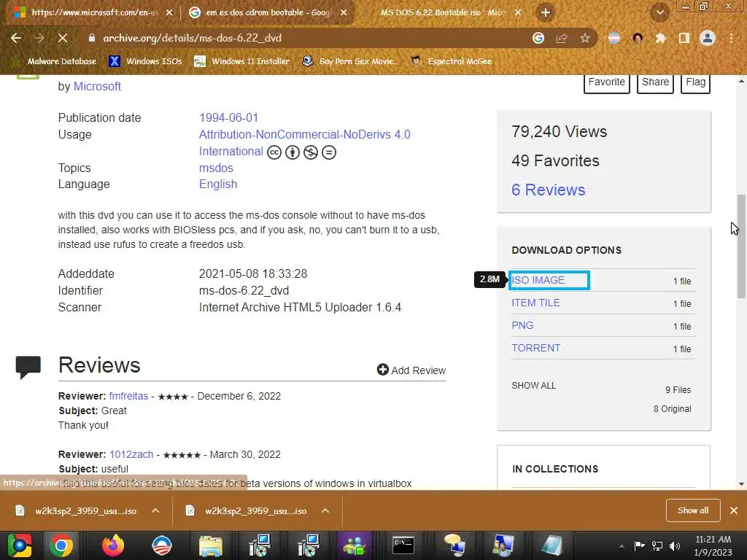The height and width of the screenshot is (560, 747).
Task: Open the tab search dropdown arrow
Action: click(659, 12)
